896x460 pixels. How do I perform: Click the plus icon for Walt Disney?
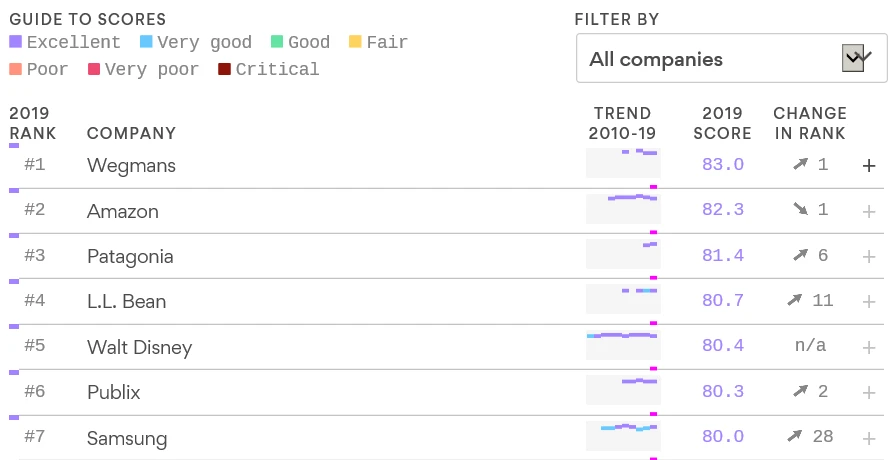869,348
